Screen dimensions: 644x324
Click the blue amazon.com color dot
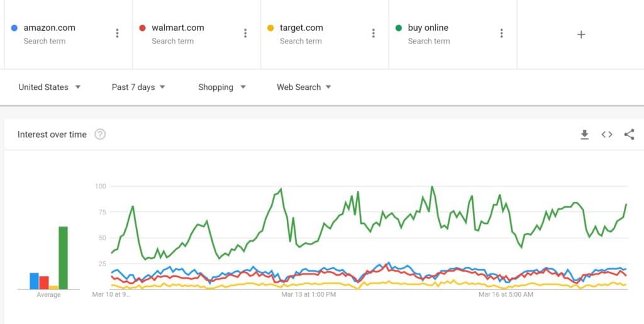pyautogui.click(x=14, y=28)
